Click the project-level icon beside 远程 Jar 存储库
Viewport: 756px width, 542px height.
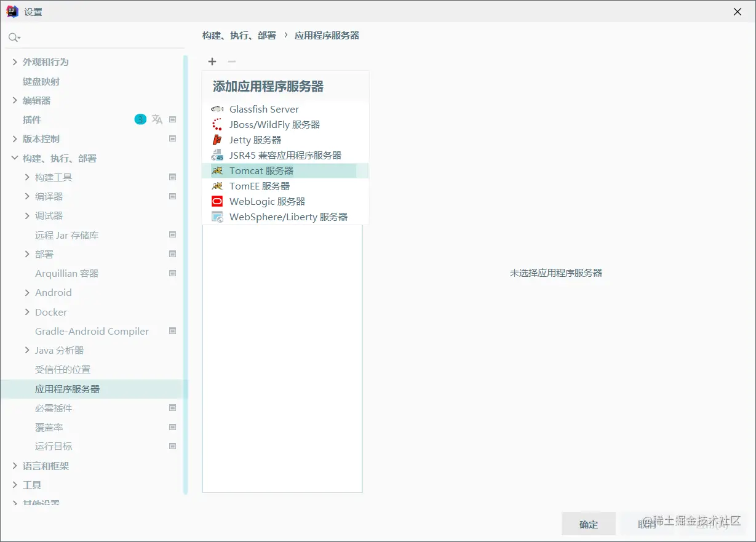click(x=173, y=234)
